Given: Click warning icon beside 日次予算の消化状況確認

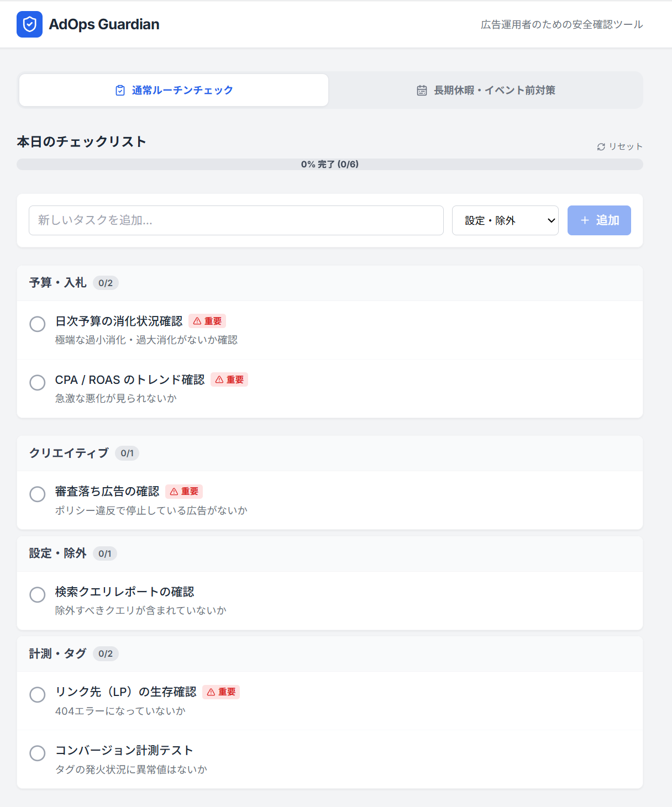Looking at the screenshot, I should point(197,321).
